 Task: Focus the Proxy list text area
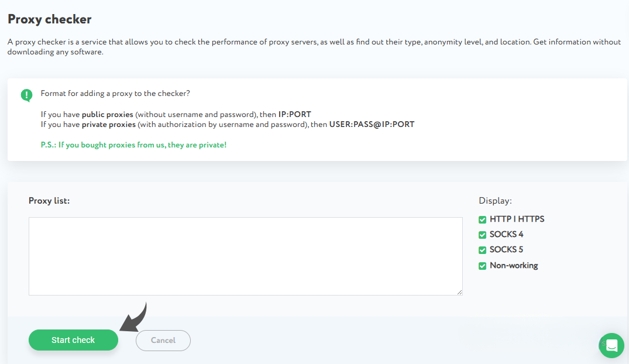tap(246, 256)
